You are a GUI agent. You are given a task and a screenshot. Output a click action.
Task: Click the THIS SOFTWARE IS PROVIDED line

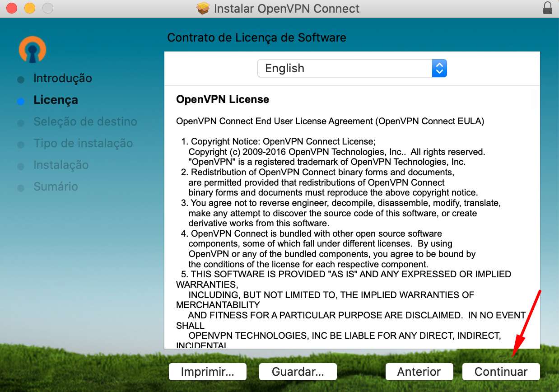pyautogui.click(x=346, y=274)
